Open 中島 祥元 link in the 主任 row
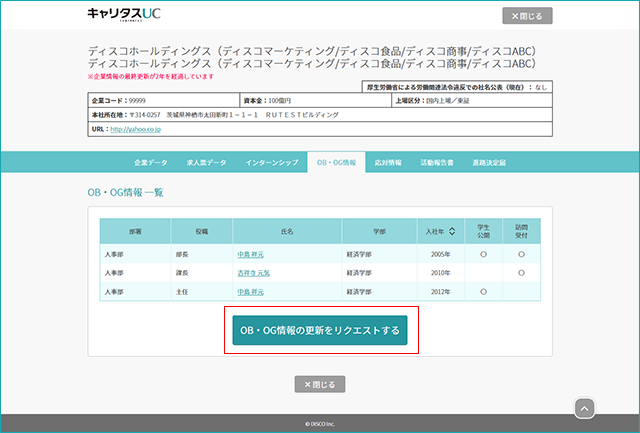Viewport: 640px width, 433px height. (251, 292)
